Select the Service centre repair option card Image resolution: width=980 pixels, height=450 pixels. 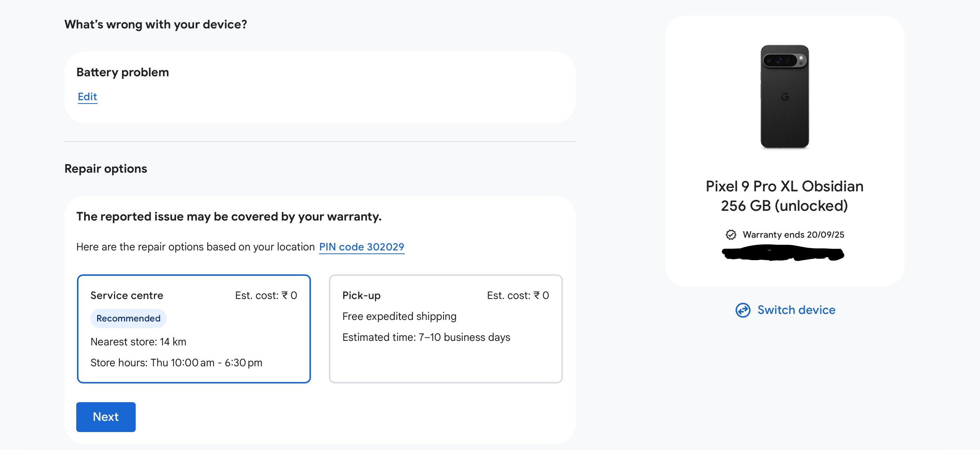click(194, 329)
